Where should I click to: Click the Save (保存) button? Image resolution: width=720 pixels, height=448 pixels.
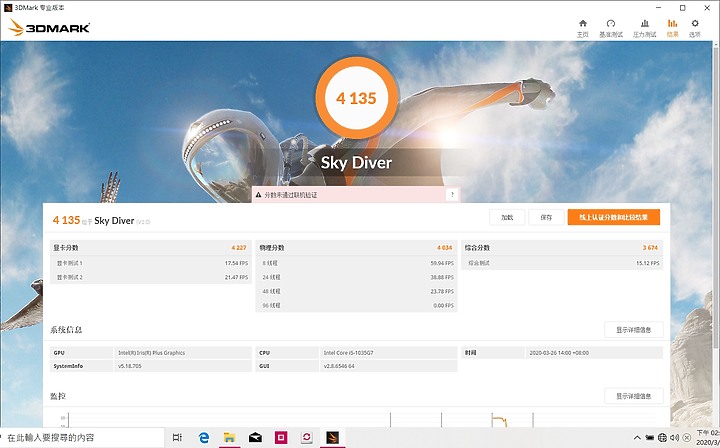click(x=546, y=218)
